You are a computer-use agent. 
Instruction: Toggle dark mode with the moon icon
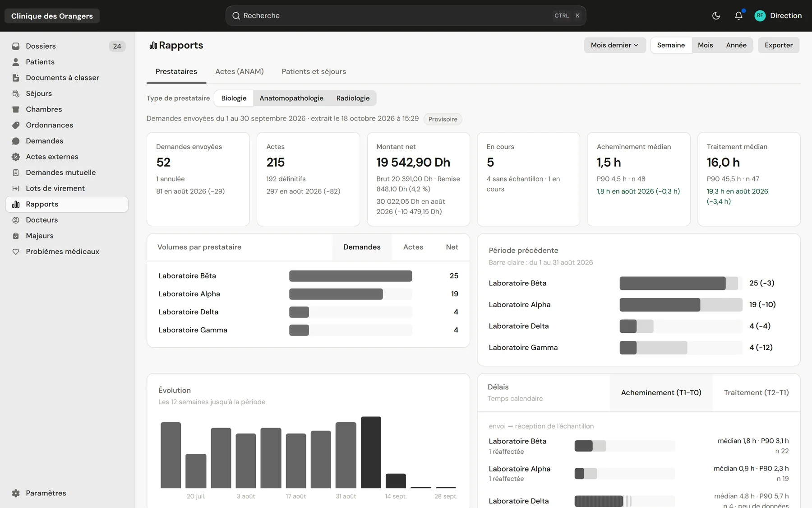[x=716, y=16]
